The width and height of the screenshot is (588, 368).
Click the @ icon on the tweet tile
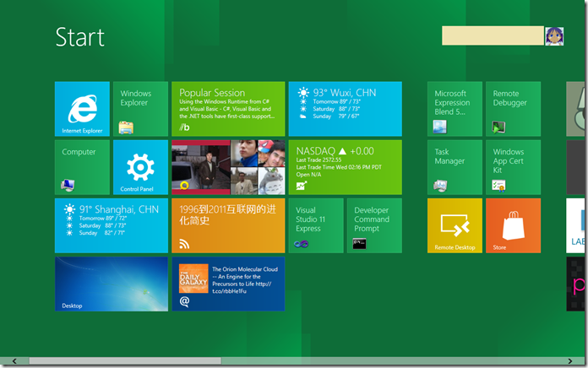(184, 301)
